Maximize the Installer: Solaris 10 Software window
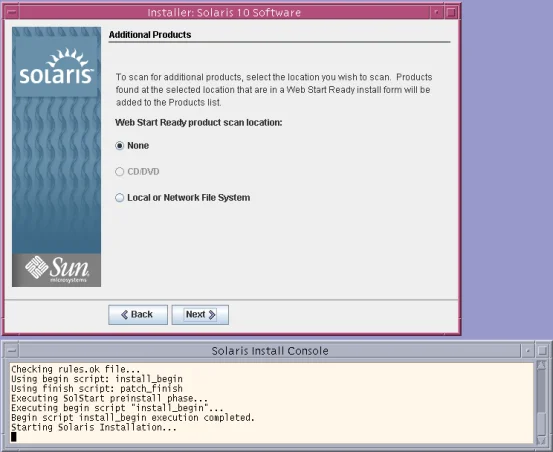553x452 pixels. click(x=451, y=13)
